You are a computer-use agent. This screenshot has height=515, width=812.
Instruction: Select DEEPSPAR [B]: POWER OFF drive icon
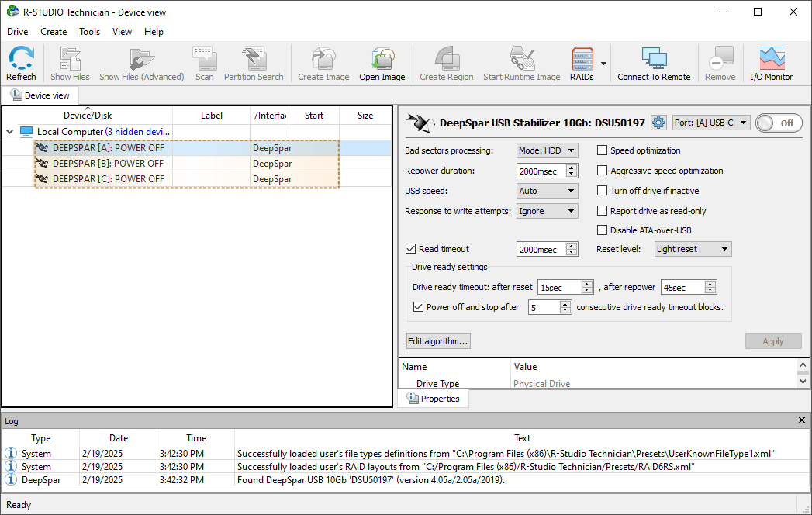coord(42,164)
